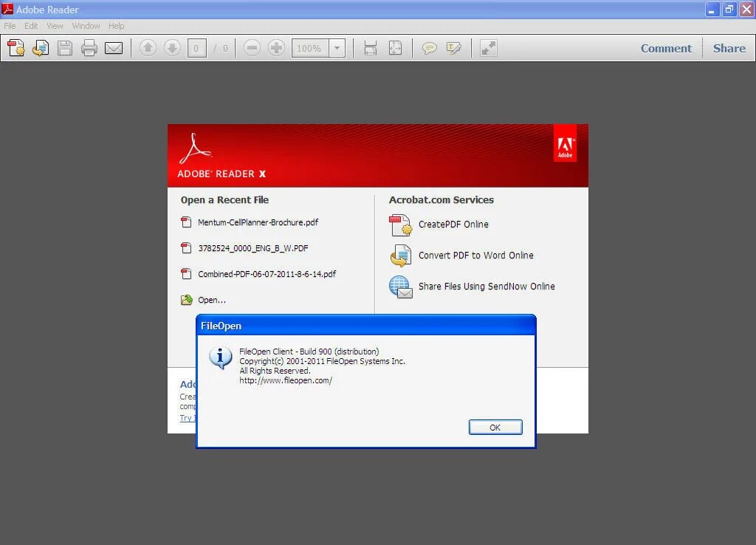Viewport: 756px width, 545px height.
Task: Click the 100% zoom value field
Action: click(x=310, y=48)
